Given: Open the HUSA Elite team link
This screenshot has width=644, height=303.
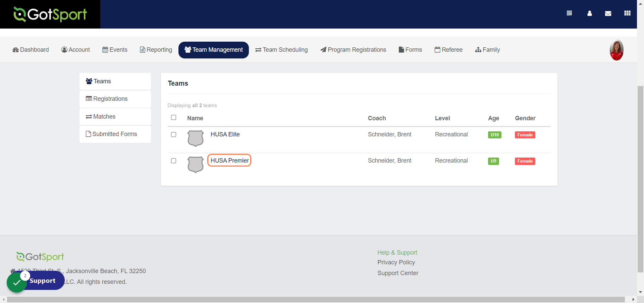Looking at the screenshot, I should (x=225, y=134).
